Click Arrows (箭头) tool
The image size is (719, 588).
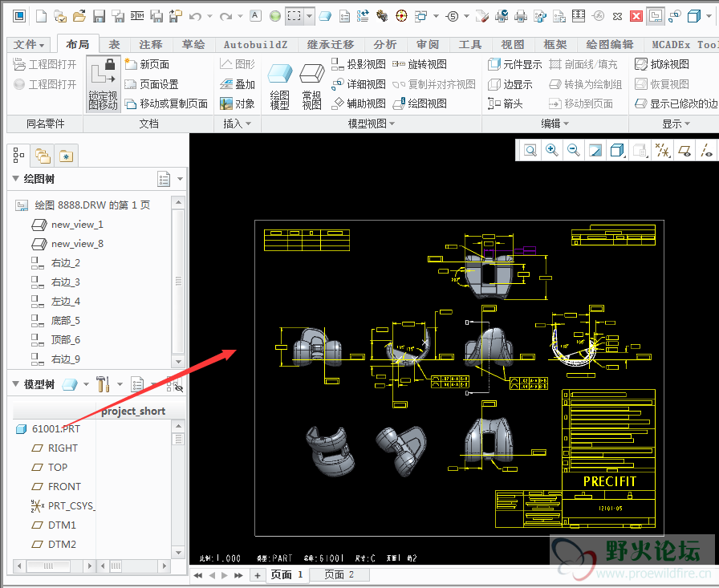coord(506,104)
